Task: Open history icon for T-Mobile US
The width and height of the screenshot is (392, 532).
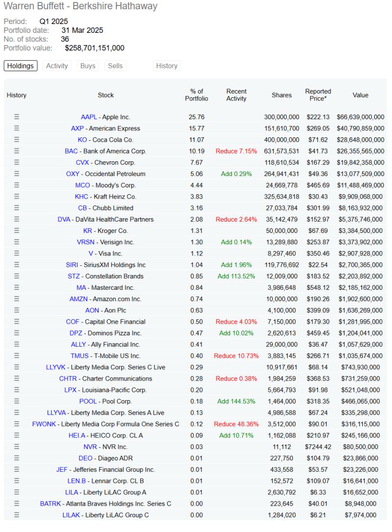Action: [x=17, y=355]
